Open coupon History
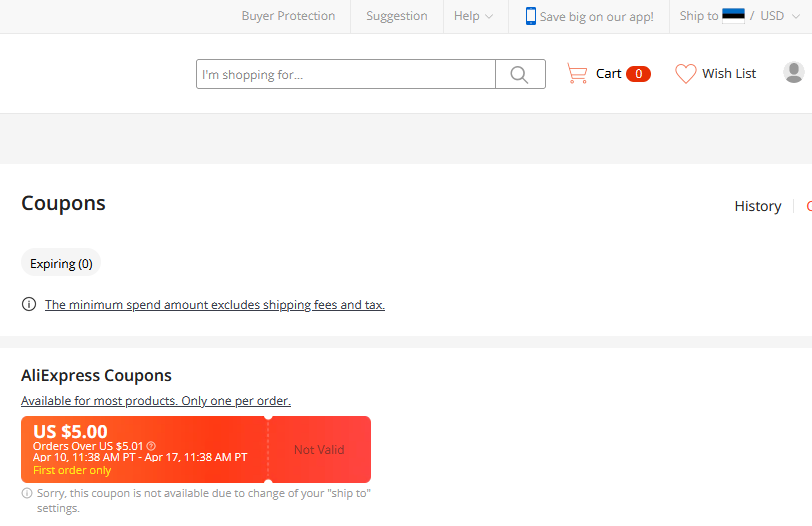 pyautogui.click(x=758, y=206)
